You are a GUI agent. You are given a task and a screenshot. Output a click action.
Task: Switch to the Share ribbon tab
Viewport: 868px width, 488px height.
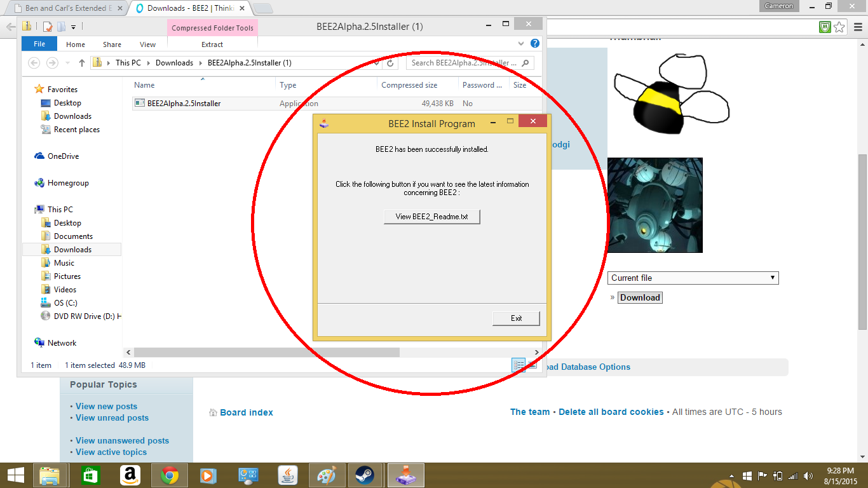[112, 44]
